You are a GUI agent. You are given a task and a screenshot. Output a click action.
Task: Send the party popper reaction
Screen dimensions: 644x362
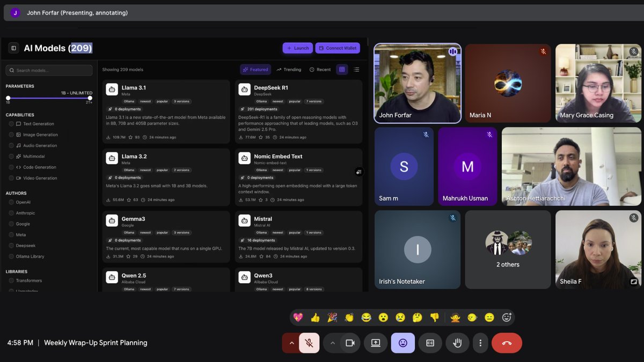pos(332,317)
